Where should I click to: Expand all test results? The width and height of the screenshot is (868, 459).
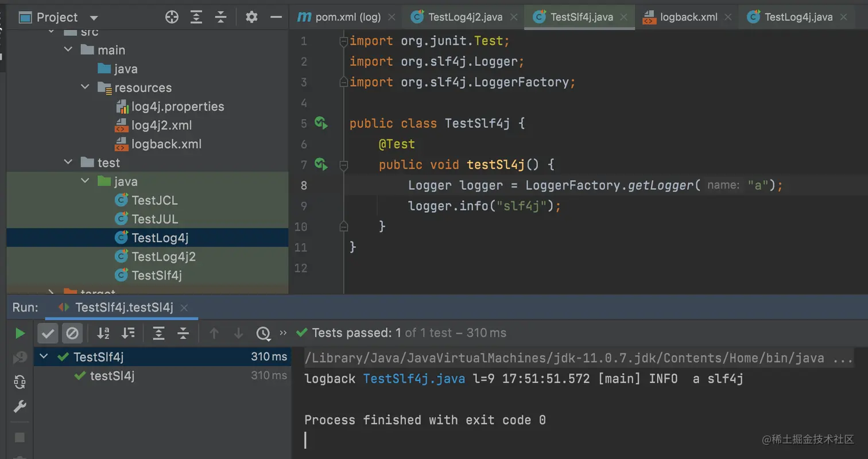click(159, 333)
